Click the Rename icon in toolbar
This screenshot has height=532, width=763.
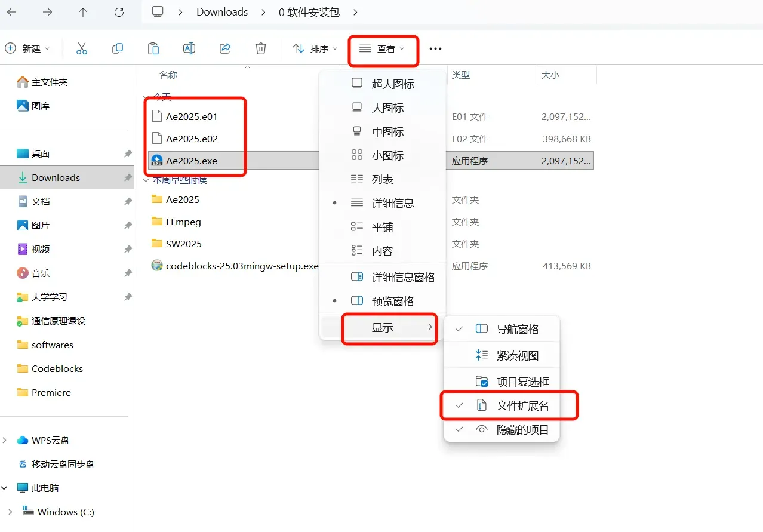189,48
